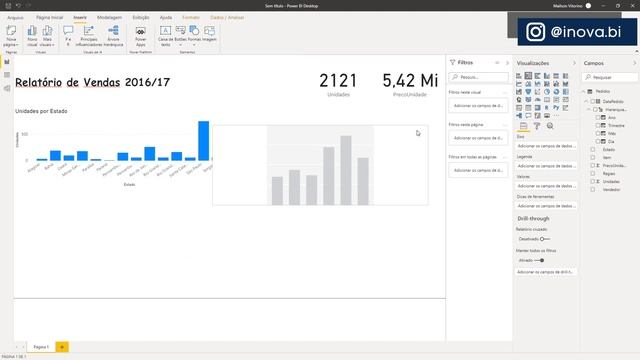Check the Estado field checkbox
The height and width of the screenshot is (360, 640).
(x=593, y=149)
